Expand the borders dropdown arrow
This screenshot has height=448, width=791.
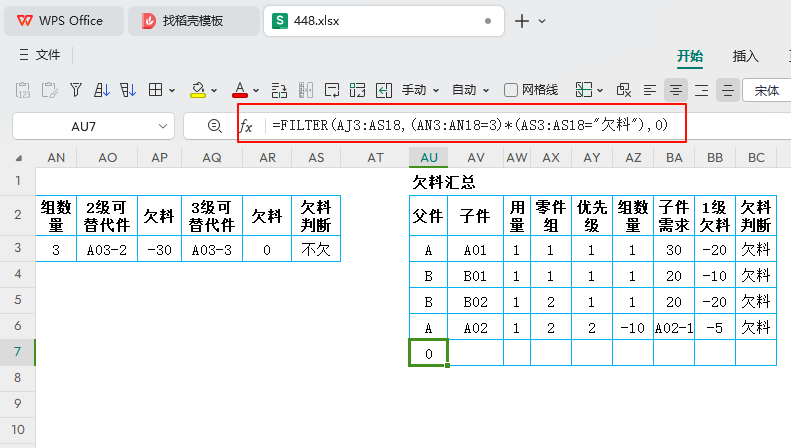[172, 91]
